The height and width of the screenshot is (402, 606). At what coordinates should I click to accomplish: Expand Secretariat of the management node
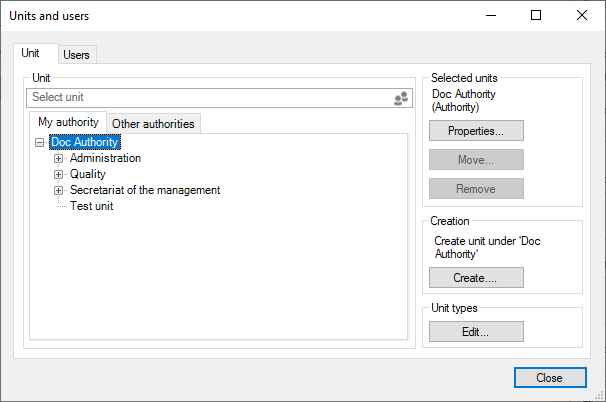59,191
